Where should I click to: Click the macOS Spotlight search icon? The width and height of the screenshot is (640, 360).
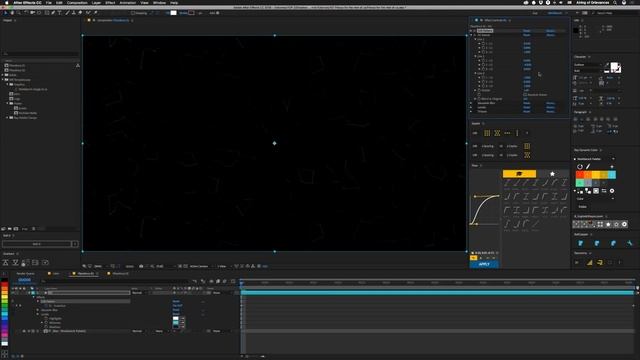615,2
